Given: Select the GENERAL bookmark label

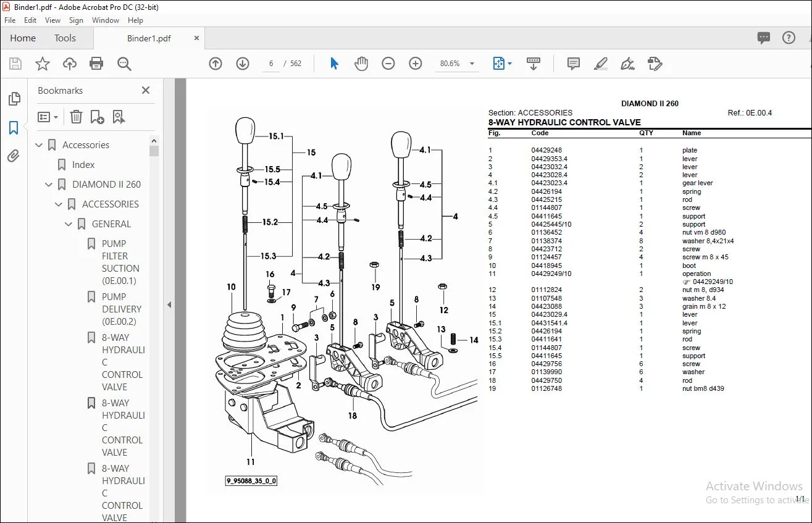Looking at the screenshot, I should pyautogui.click(x=111, y=224).
